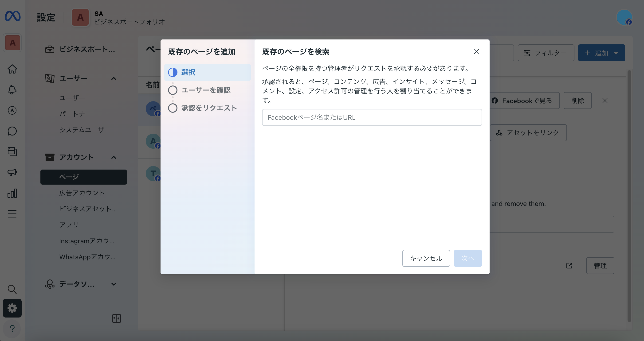The image size is (644, 341).
Task: Select the ユーザーを確認 step radio
Action: tap(173, 90)
